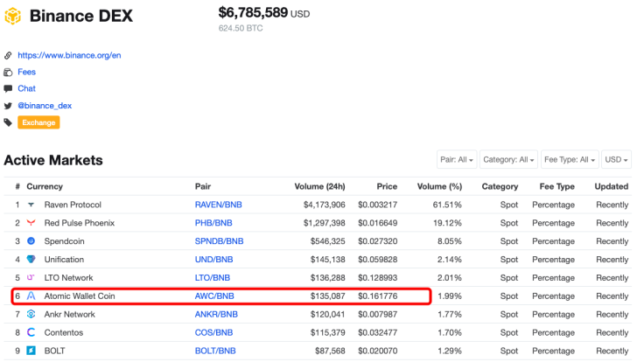Open the BOLT/BNB pair link
This screenshot has height=362, width=644.
(215, 351)
